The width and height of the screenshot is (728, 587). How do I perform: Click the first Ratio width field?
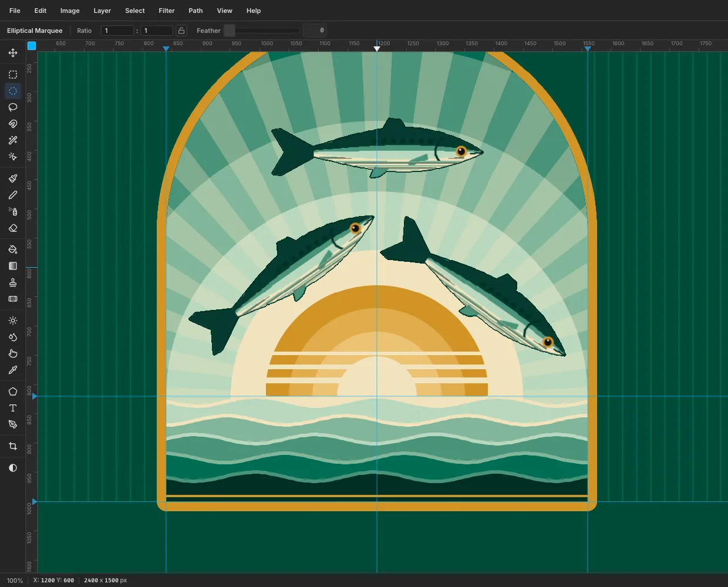[117, 31]
